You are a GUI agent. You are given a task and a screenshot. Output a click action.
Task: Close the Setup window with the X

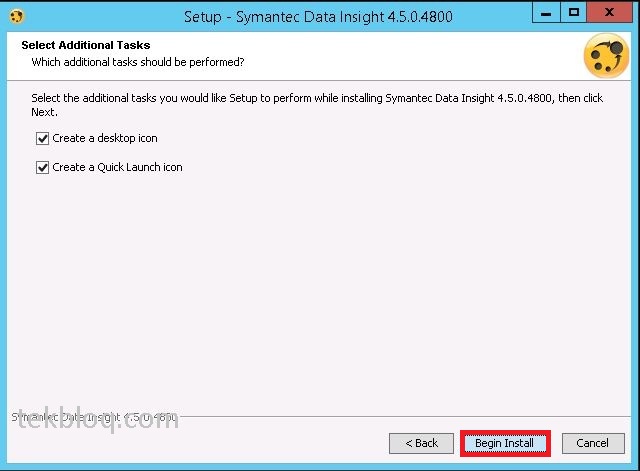pyautogui.click(x=610, y=13)
